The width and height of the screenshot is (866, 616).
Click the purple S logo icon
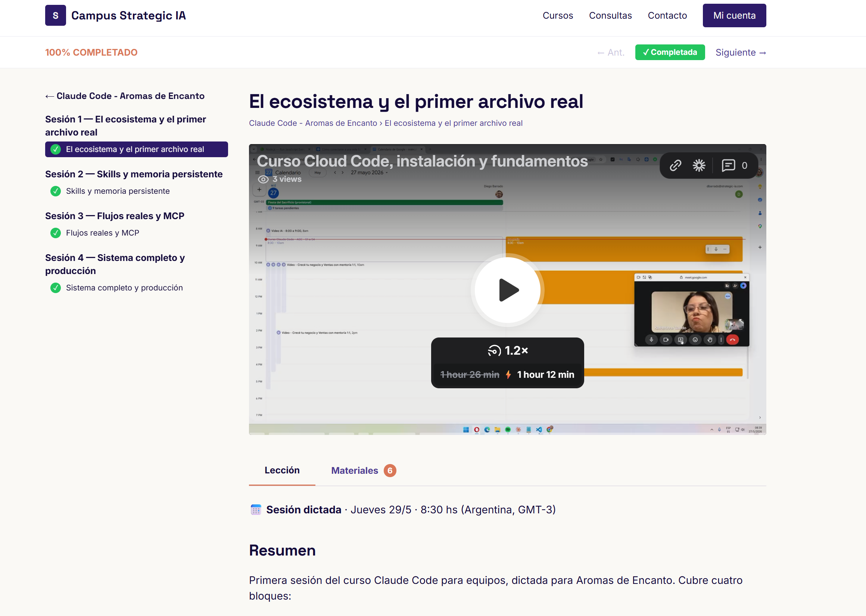pyautogui.click(x=55, y=15)
